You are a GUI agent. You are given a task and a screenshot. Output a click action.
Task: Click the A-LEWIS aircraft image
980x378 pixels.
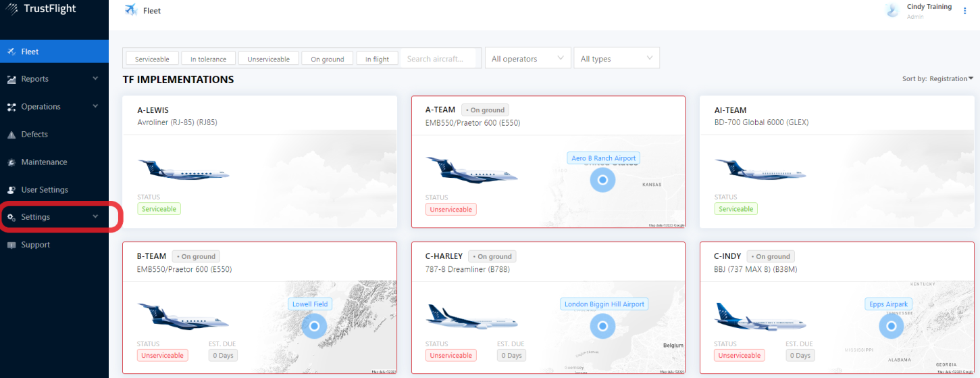pyautogui.click(x=184, y=169)
